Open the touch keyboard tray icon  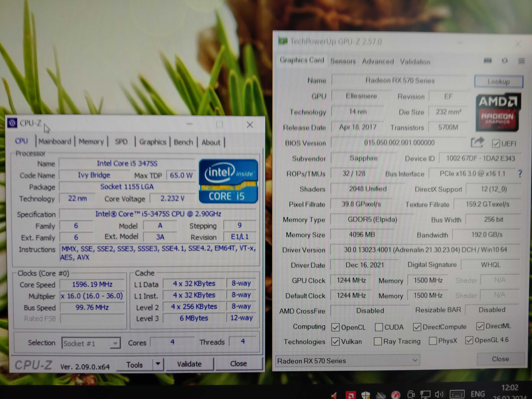pos(457,394)
